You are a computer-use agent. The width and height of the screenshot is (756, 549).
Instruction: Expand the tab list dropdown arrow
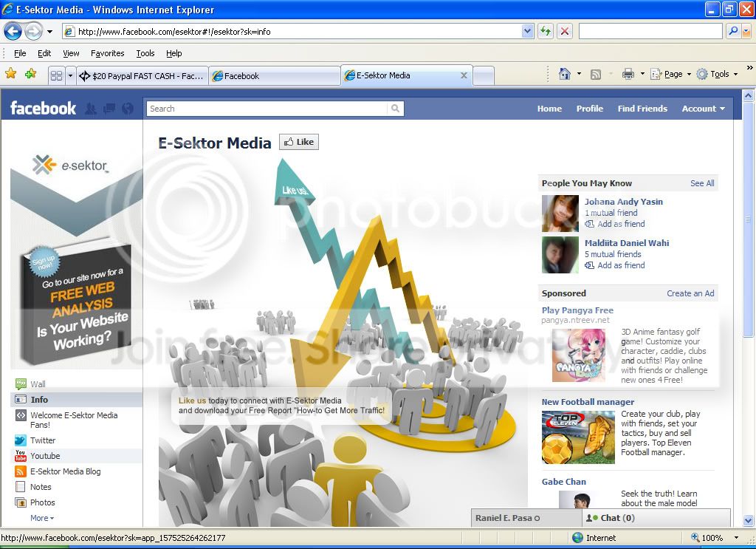70,76
